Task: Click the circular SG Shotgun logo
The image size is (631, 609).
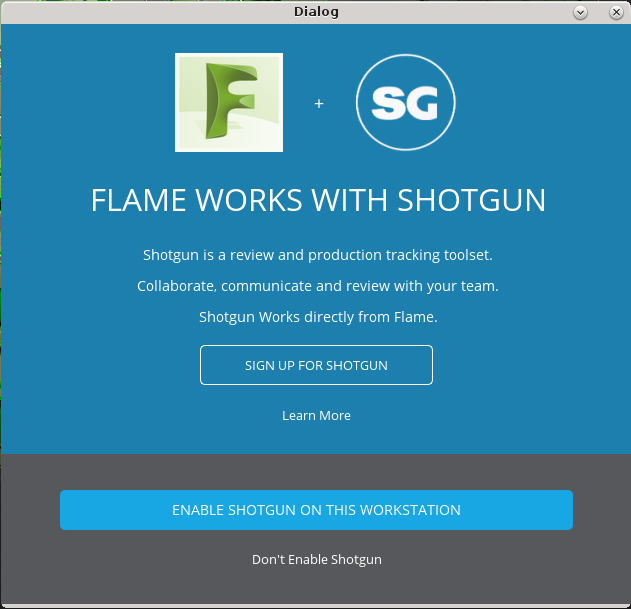Action: click(405, 102)
